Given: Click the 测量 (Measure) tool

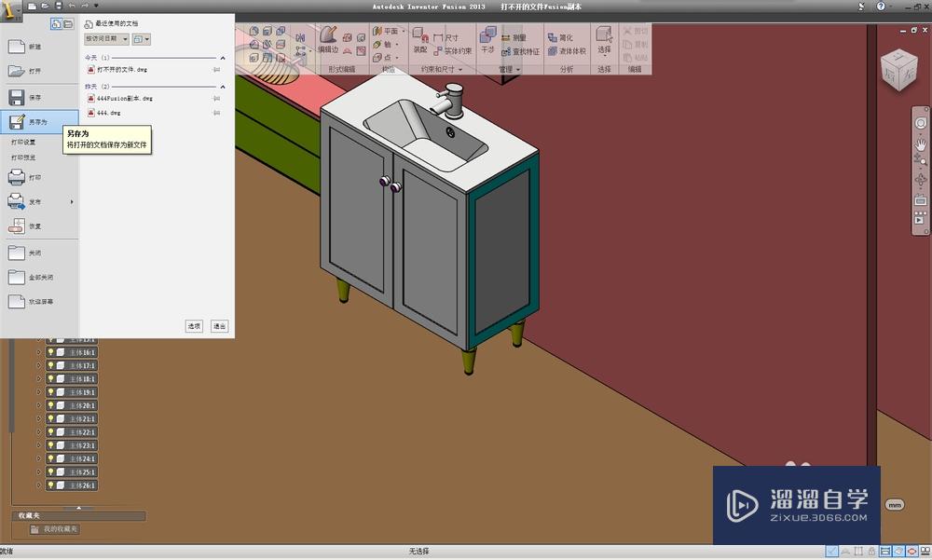Looking at the screenshot, I should pos(514,38).
